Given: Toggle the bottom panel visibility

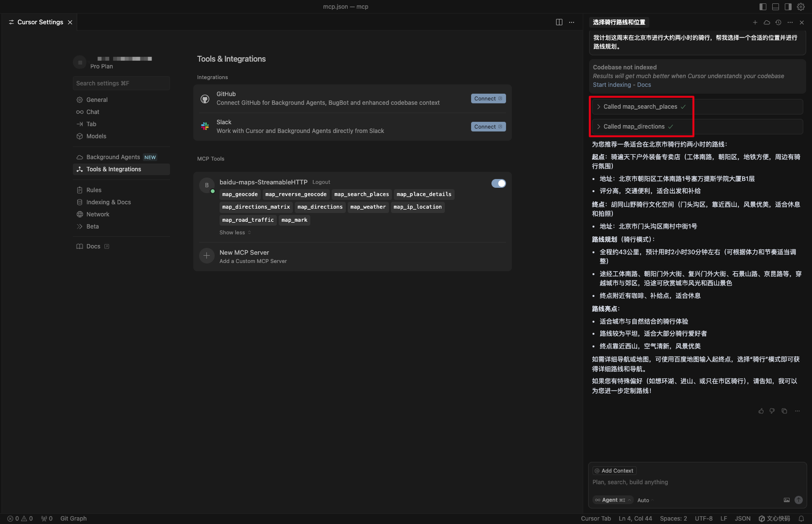Looking at the screenshot, I should pos(776,7).
